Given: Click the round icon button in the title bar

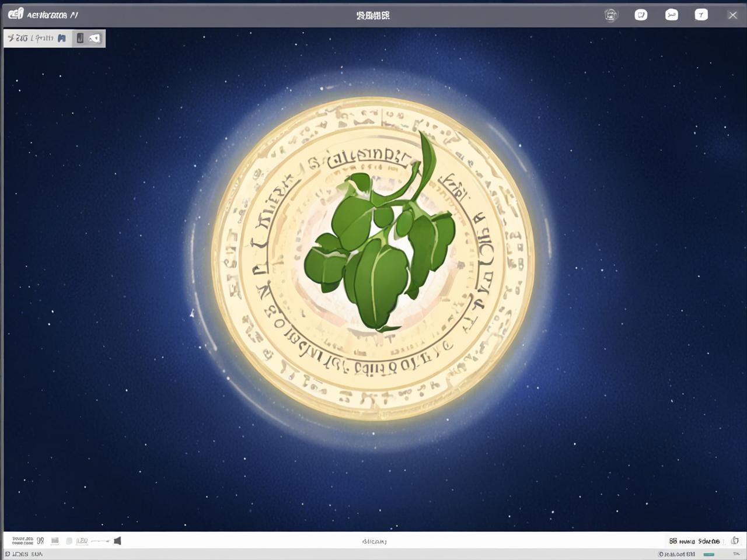Looking at the screenshot, I should 610,15.
